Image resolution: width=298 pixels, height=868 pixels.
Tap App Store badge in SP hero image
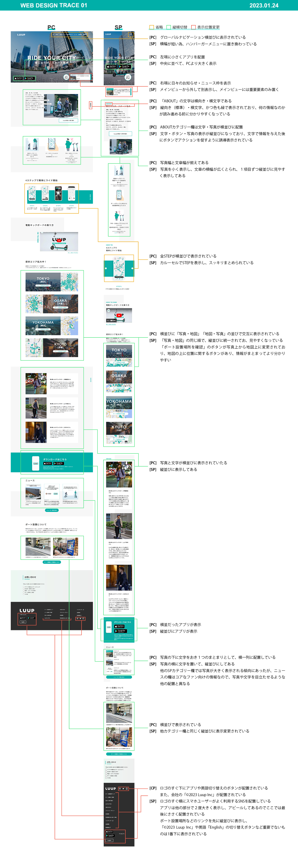coord(112,67)
